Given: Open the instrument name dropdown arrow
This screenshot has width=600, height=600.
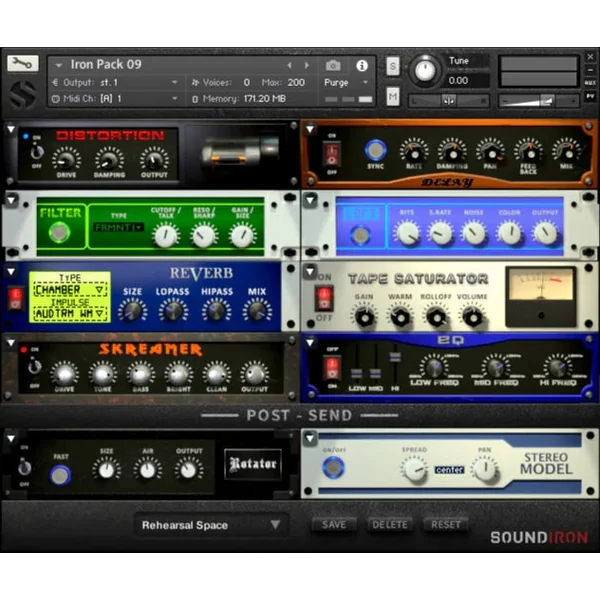Looking at the screenshot, I should point(59,65).
